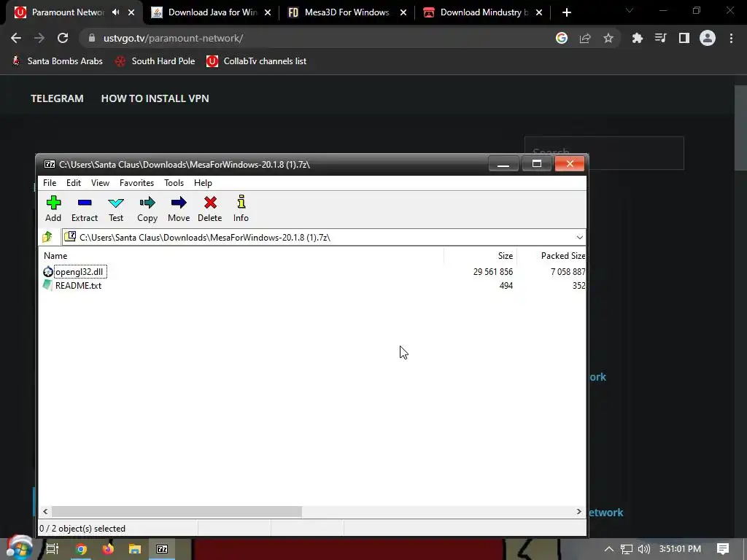747x560 pixels.
Task: Open Info for the archive
Action: [241, 209]
